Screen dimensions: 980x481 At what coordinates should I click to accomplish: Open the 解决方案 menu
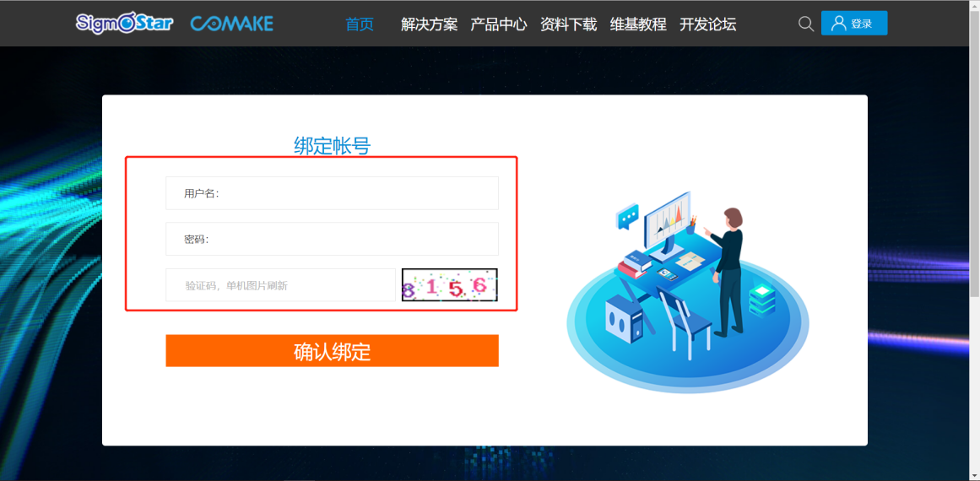(x=430, y=24)
